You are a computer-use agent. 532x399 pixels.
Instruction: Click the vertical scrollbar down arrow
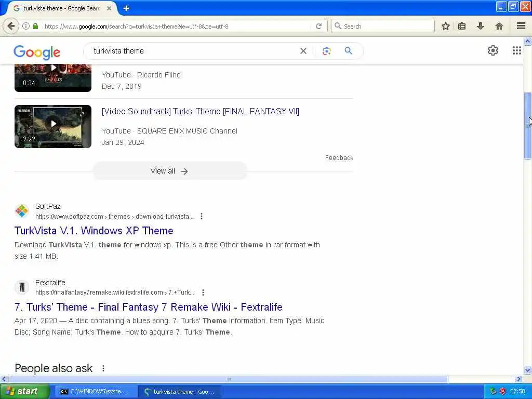pos(528,370)
